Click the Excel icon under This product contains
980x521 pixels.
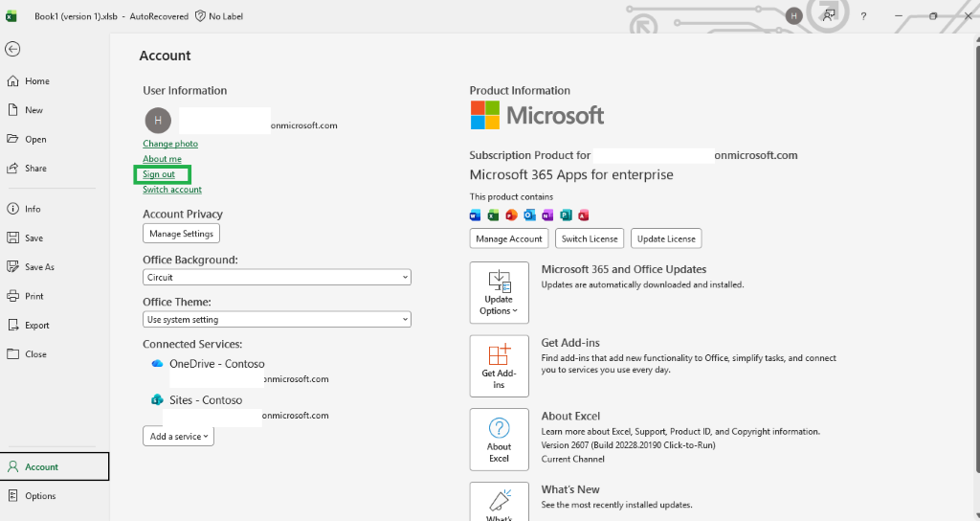(493, 215)
